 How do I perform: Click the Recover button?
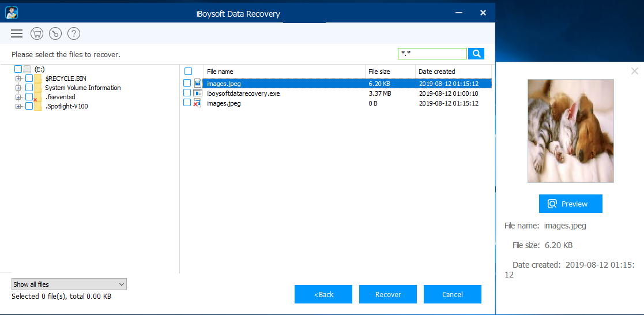coord(388,294)
